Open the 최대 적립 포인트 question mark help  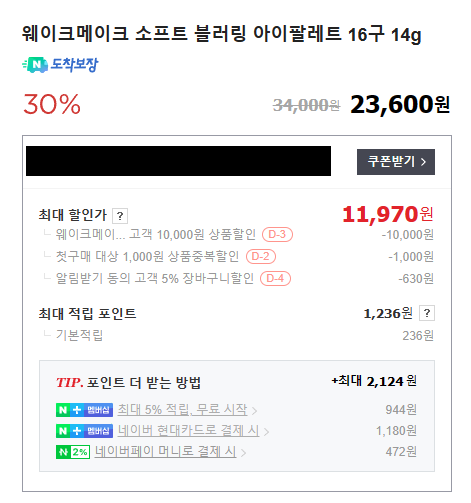coord(427,313)
